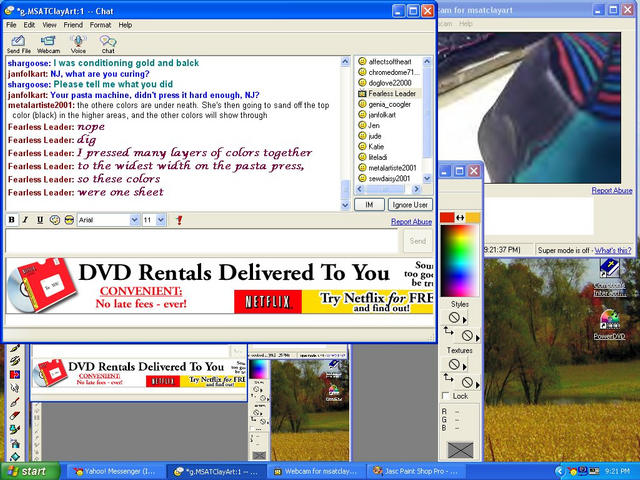This screenshot has height=480, width=640.
Task: Click the user list scroll right arrow
Action: point(416,189)
